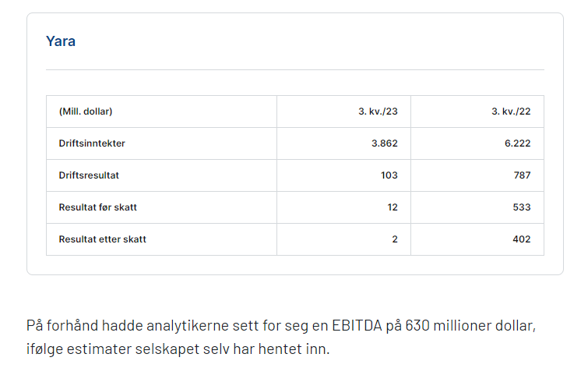Click the word EBITDA in paragraph

(357, 326)
